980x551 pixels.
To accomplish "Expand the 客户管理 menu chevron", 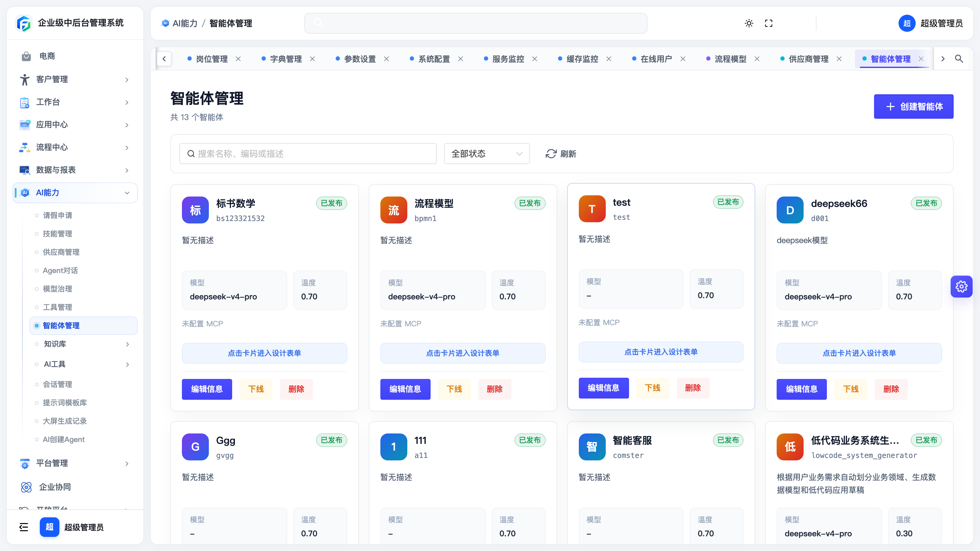I will 127,80.
